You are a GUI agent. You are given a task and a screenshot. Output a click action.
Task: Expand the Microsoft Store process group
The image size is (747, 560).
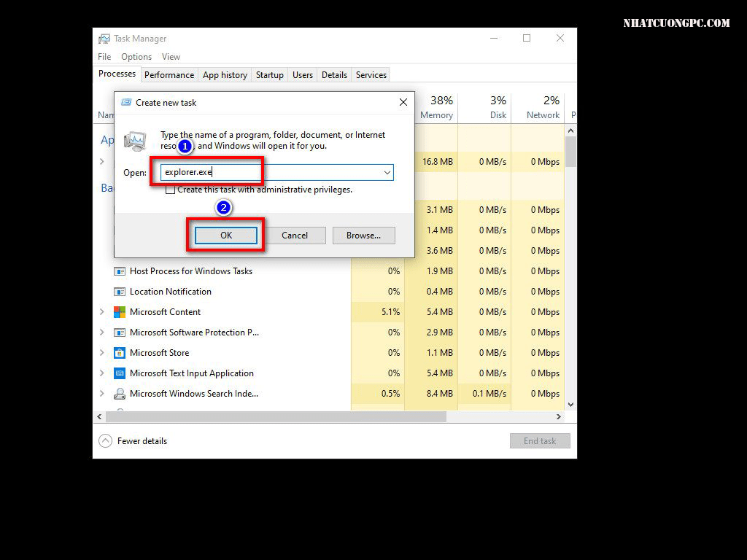coord(102,353)
